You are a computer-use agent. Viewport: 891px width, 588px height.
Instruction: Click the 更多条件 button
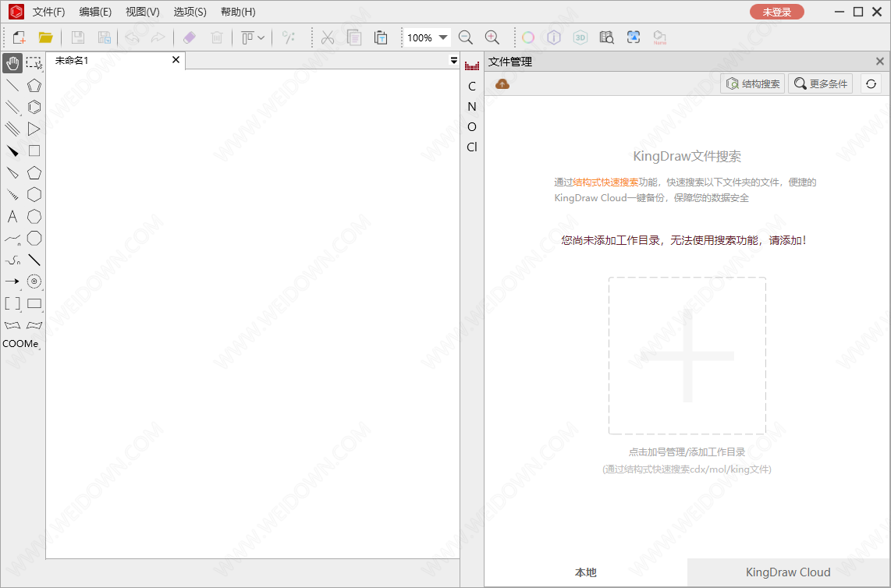click(821, 84)
